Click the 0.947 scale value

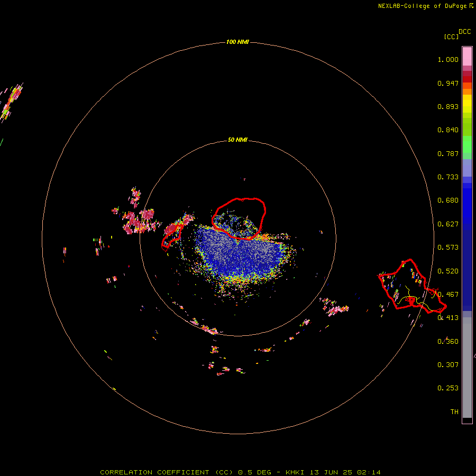point(448,83)
